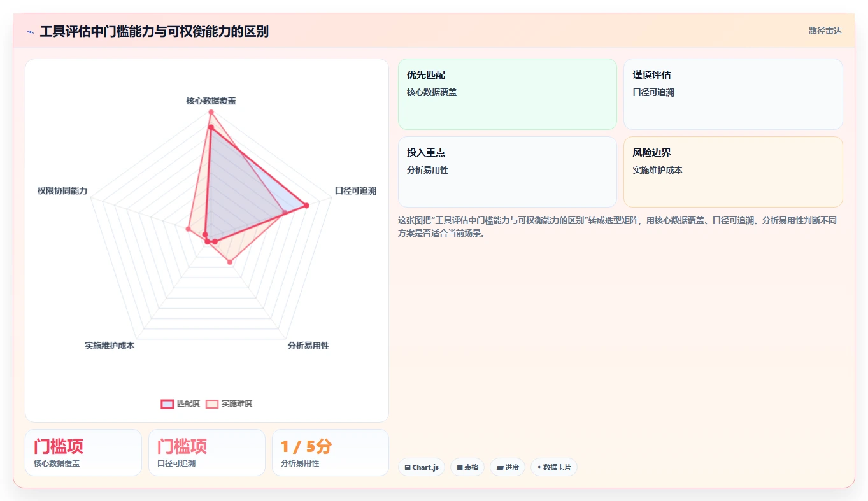Click 实施维护成本 text inside 风险边界 card
This screenshot has width=868, height=501.
tap(657, 171)
